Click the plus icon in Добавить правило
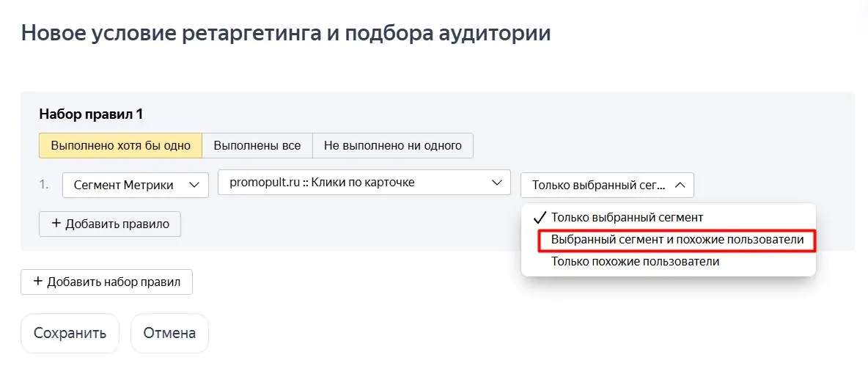The image size is (868, 374). 56,224
